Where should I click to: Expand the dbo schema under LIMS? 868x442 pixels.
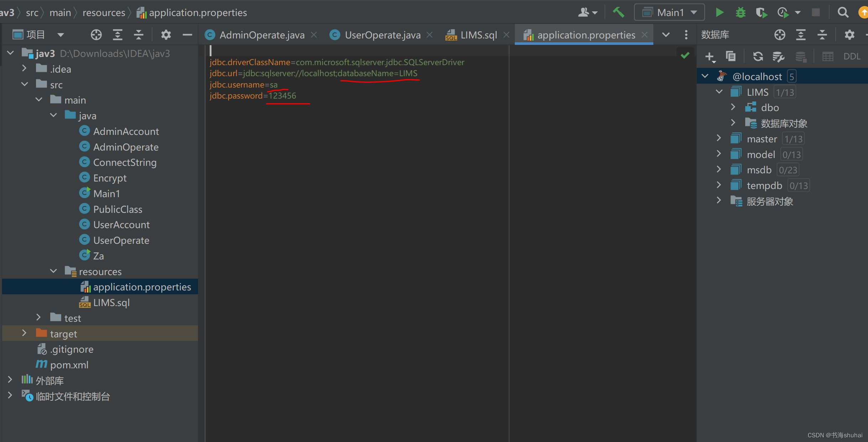pos(733,107)
